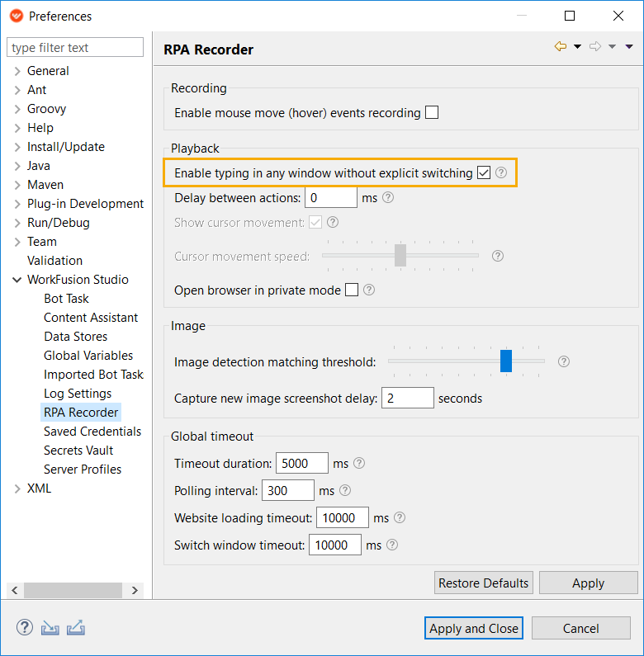This screenshot has height=656, width=644.
Task: Open the help icon in bottom-left corner
Action: click(25, 628)
